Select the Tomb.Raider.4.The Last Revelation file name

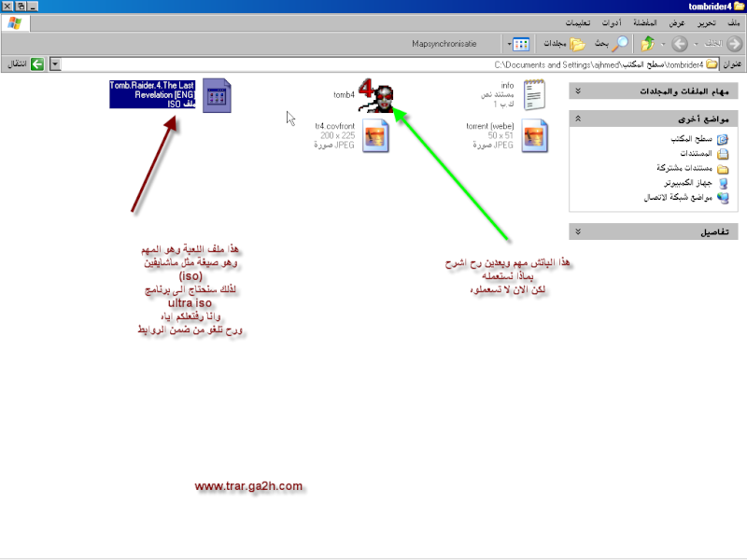click(x=152, y=90)
